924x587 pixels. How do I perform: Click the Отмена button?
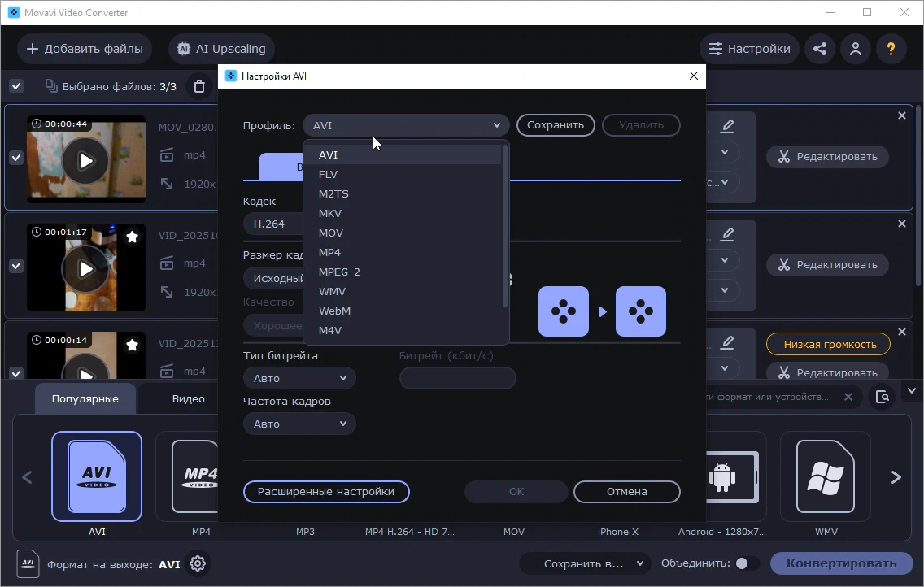coord(627,492)
